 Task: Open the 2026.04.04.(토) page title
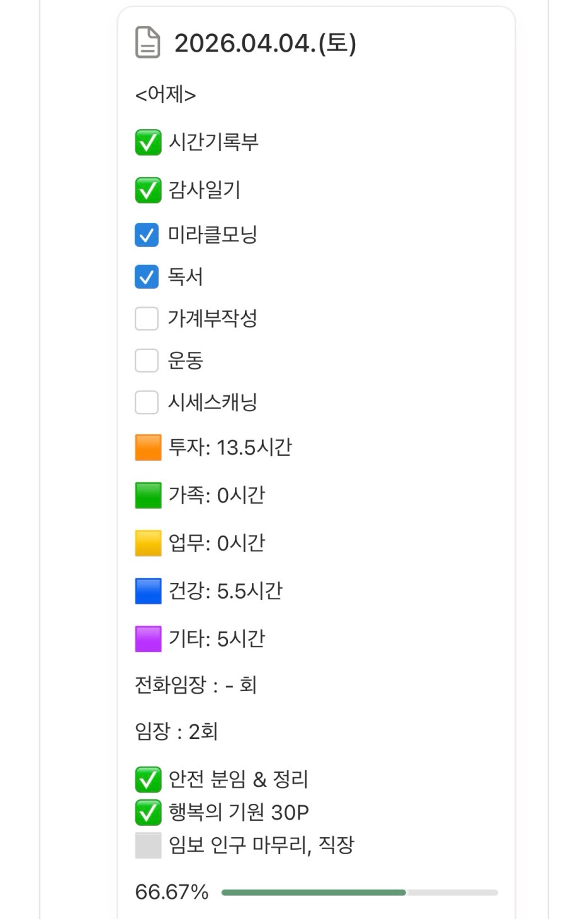[x=265, y=43]
